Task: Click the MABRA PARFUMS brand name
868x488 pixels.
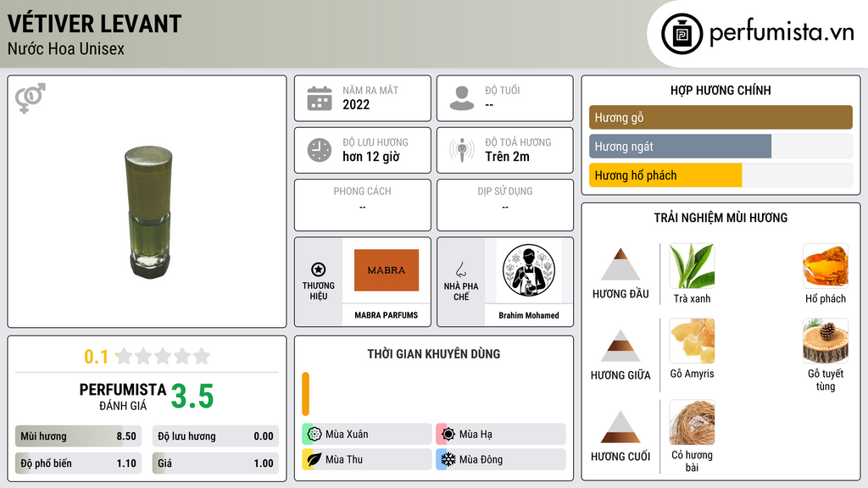Action: click(387, 315)
